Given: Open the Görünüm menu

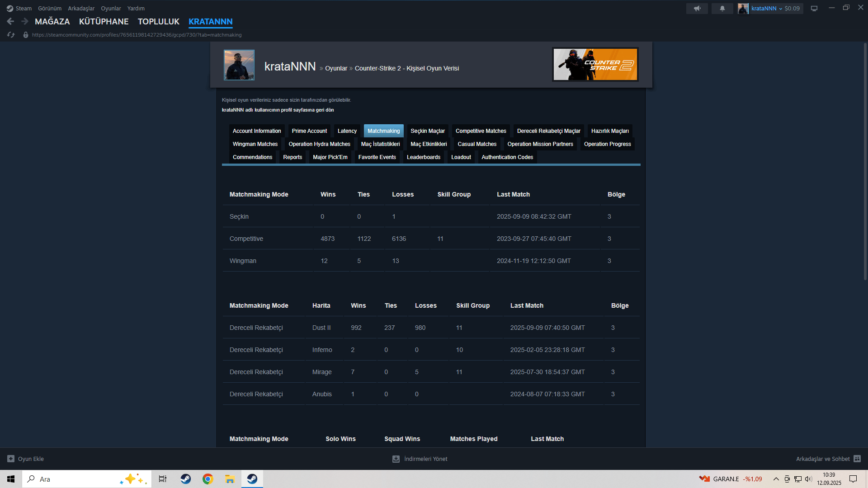Looking at the screenshot, I should point(50,8).
